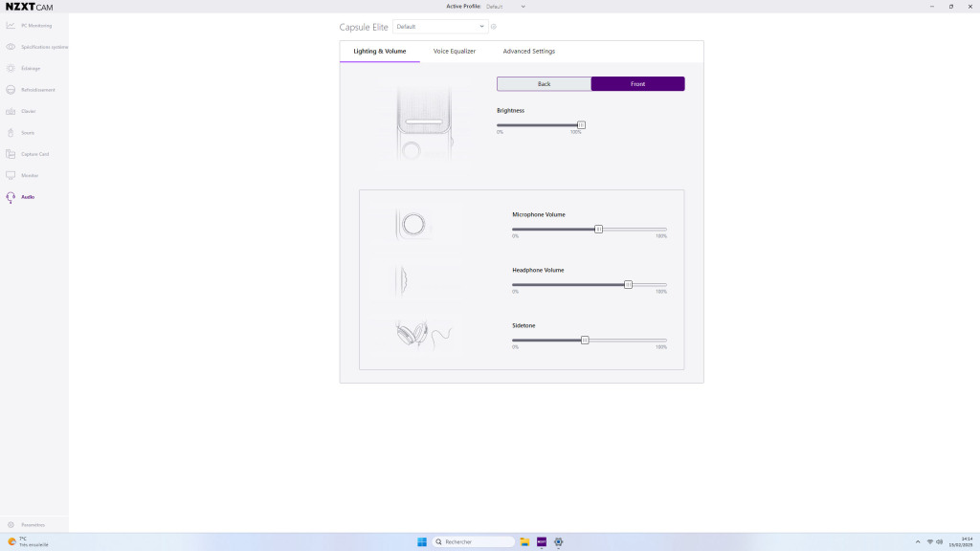Select the Monitor screen icon
This screenshot has height=551, width=980.
point(11,176)
